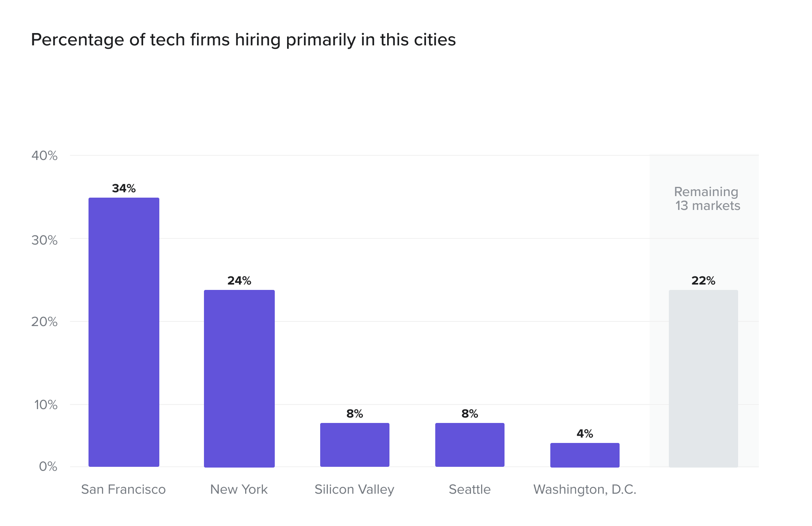Click the New York axis label
The height and width of the screenshot is (526, 812).
[239, 489]
